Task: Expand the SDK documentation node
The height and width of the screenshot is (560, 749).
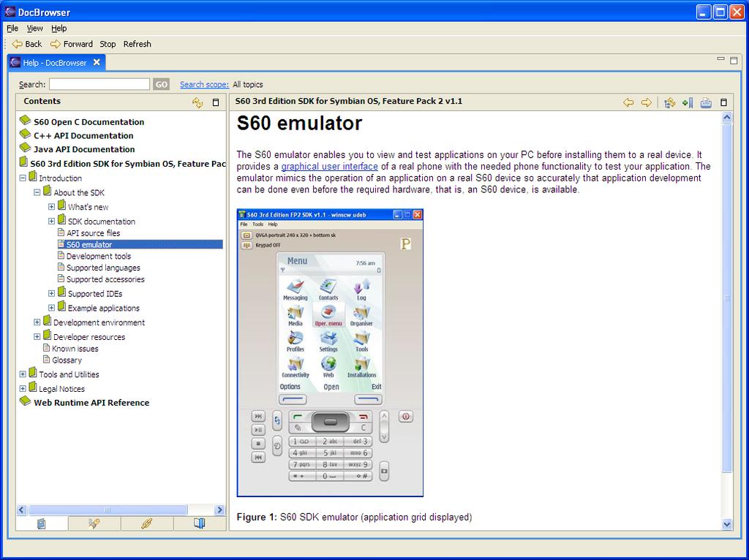Action: pyautogui.click(x=51, y=221)
